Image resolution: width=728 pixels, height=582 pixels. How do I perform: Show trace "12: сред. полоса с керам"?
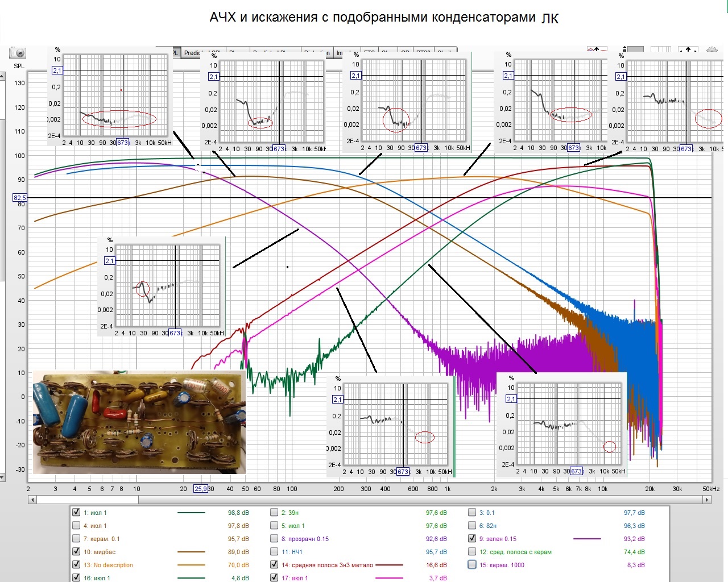[472, 552]
